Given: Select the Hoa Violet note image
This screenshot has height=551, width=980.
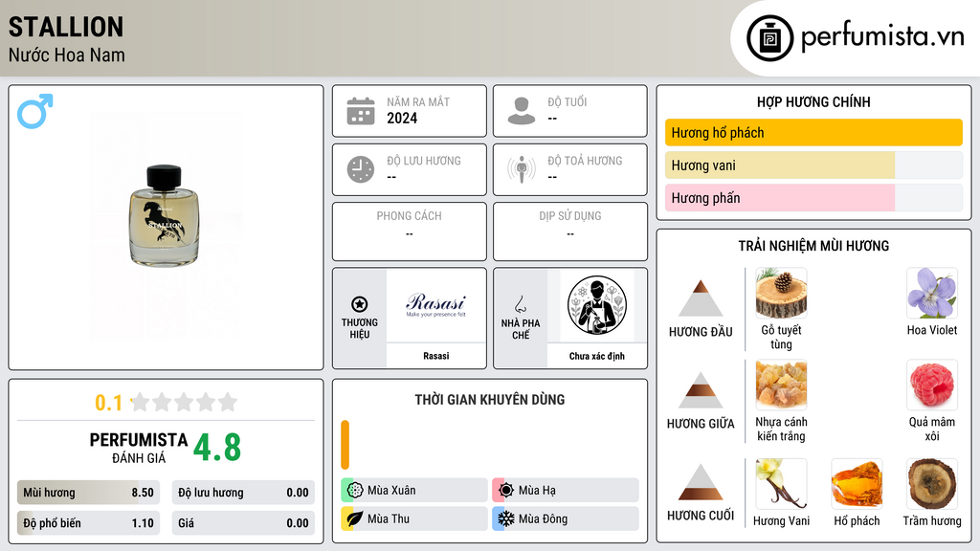Looking at the screenshot, I should [932, 293].
